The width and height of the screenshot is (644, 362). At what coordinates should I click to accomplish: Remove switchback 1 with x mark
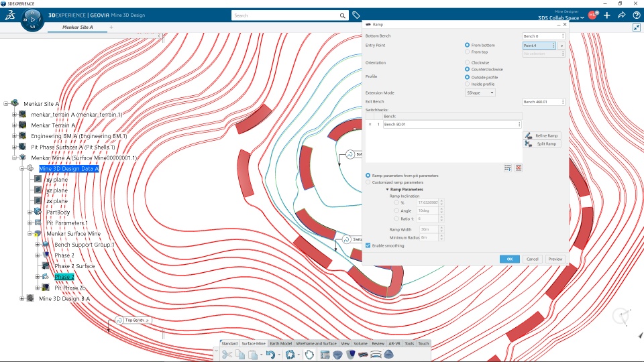pos(370,125)
